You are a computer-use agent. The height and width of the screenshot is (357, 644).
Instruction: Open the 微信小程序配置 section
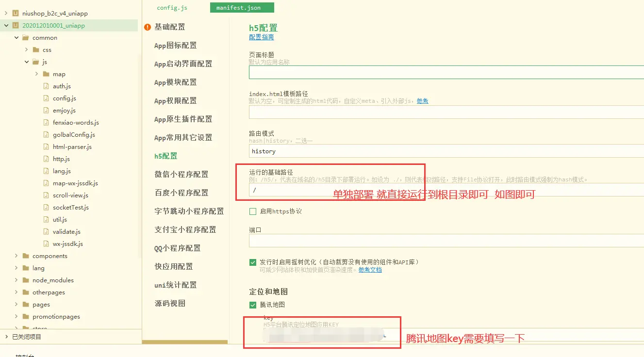point(181,175)
